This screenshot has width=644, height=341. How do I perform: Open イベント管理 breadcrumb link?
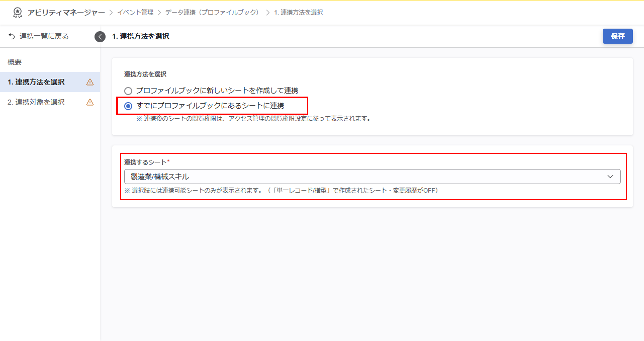(x=135, y=12)
